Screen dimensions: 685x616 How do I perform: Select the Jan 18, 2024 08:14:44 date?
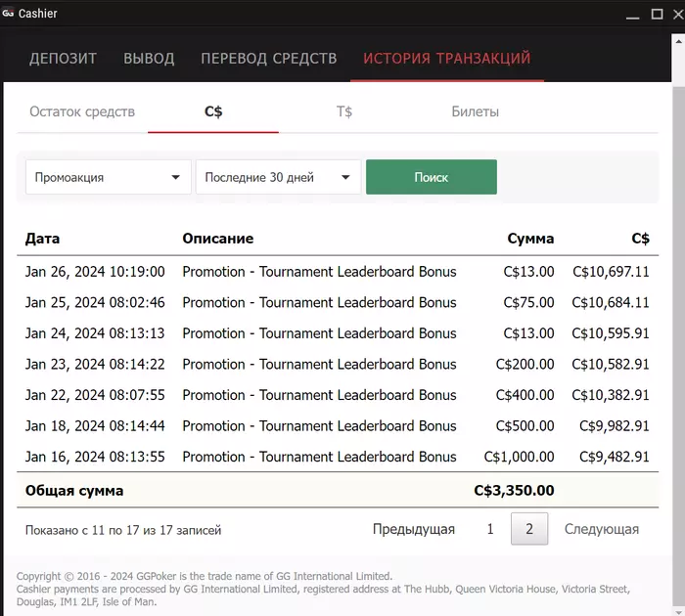95,426
